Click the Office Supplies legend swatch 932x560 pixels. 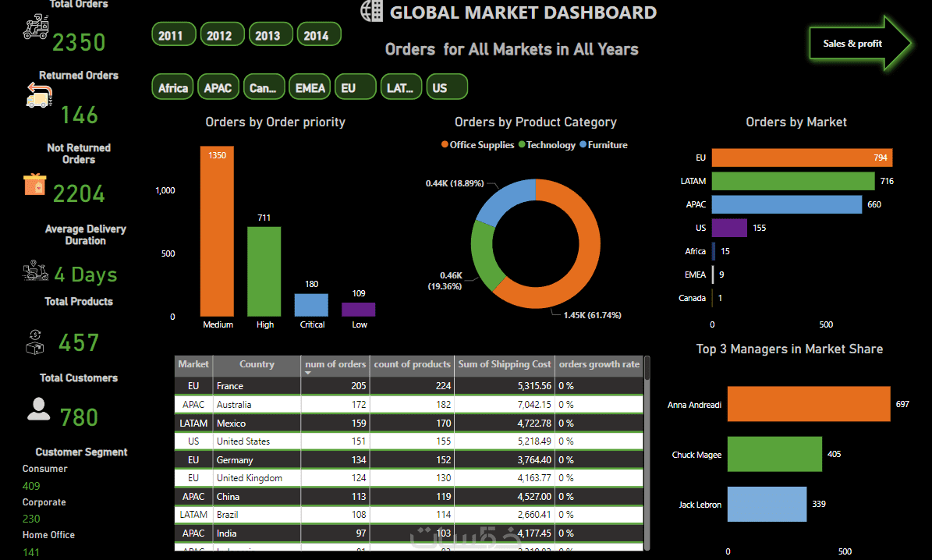(x=445, y=144)
